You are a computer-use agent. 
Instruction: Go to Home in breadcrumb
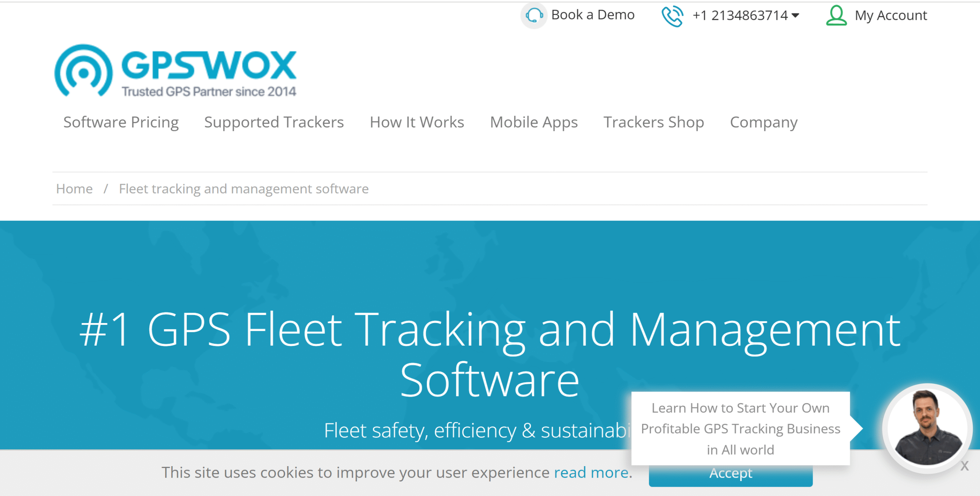click(74, 189)
